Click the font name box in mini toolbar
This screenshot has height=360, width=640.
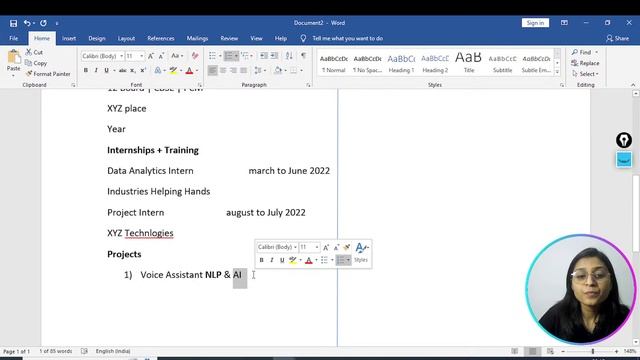coord(277,247)
